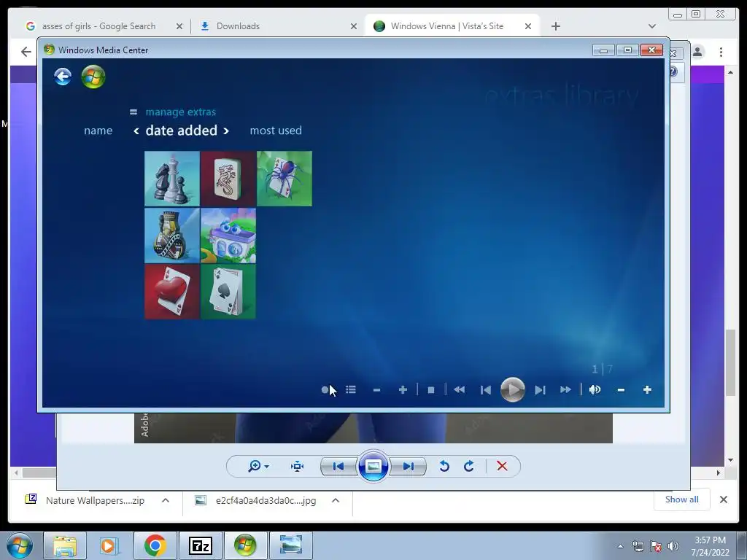Open Windows Start menu
Screen dimensions: 747x560
[19, 545]
